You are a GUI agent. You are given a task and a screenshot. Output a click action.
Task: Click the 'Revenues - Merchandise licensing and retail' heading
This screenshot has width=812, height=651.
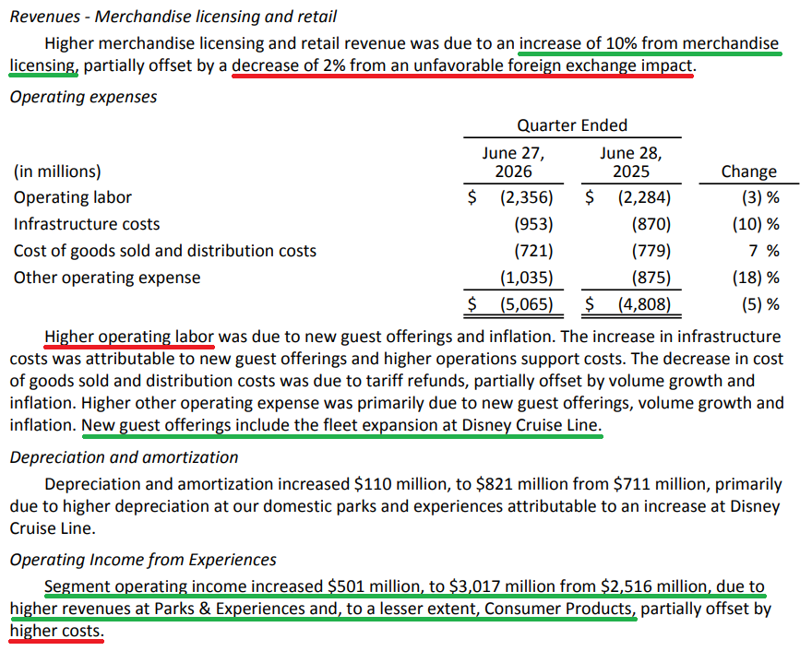pyautogui.click(x=173, y=17)
